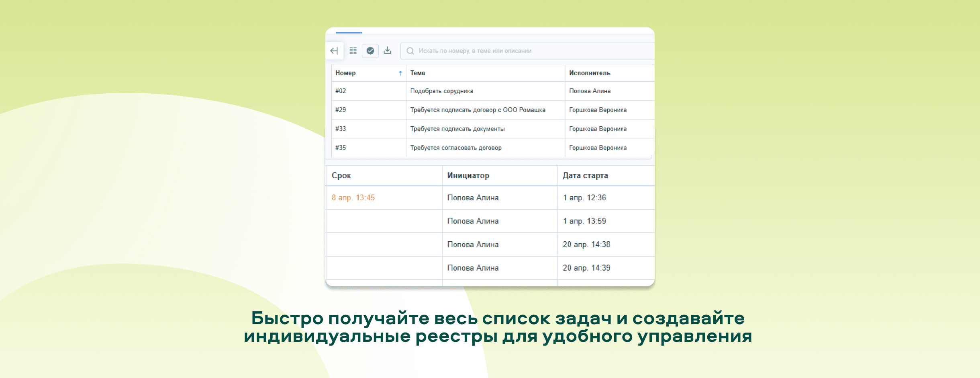Click executor Горшкова Вероника in row #33
Screen dimensions: 980x378
pos(598,129)
